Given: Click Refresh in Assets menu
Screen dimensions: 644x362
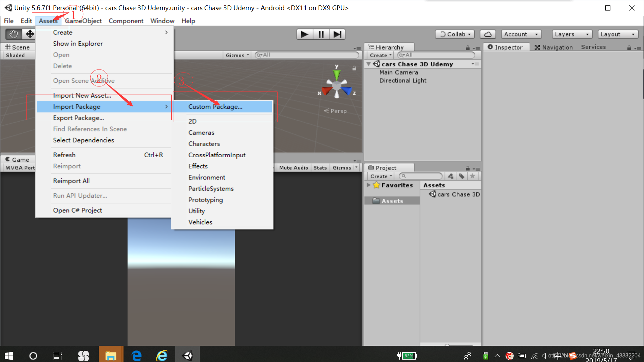Looking at the screenshot, I should [x=104, y=155].
